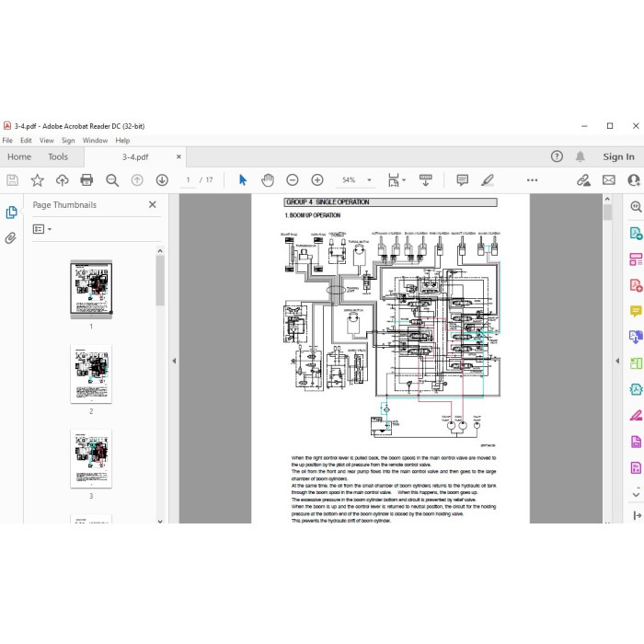
Task: Select page 3 thumbnail
Action: pos(91,459)
